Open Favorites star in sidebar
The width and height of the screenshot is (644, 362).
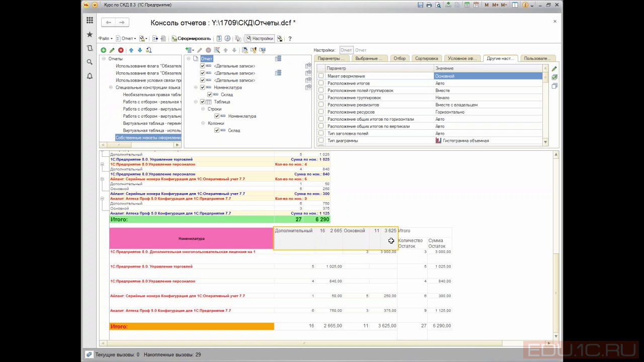tap(90, 34)
